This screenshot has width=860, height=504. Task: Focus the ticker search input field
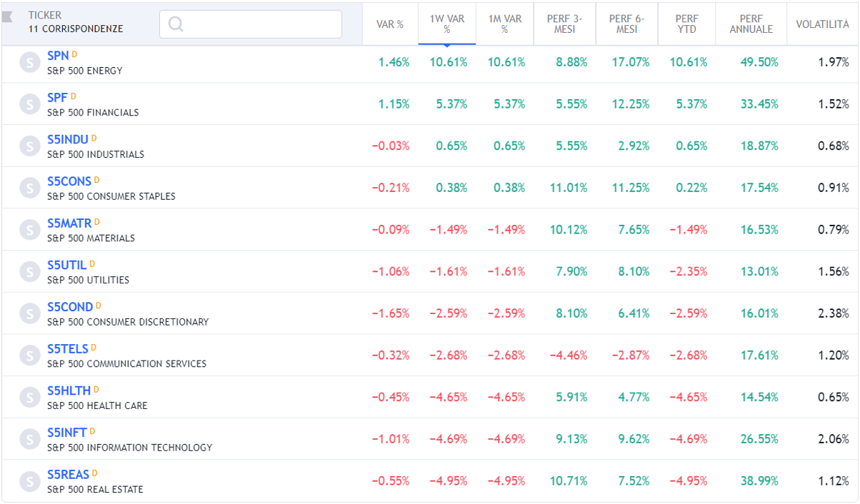pos(251,24)
